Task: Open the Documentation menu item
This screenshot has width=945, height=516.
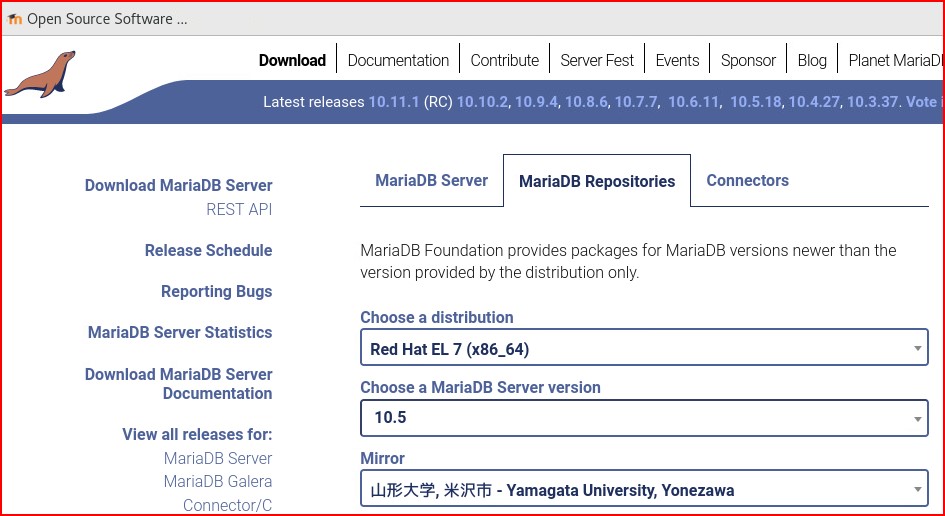Action: click(x=398, y=60)
